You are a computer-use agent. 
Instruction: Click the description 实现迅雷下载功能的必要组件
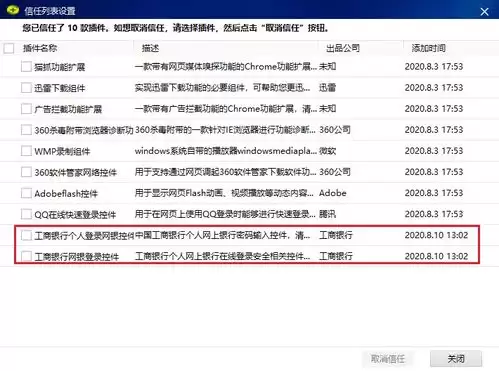[x=222, y=88]
